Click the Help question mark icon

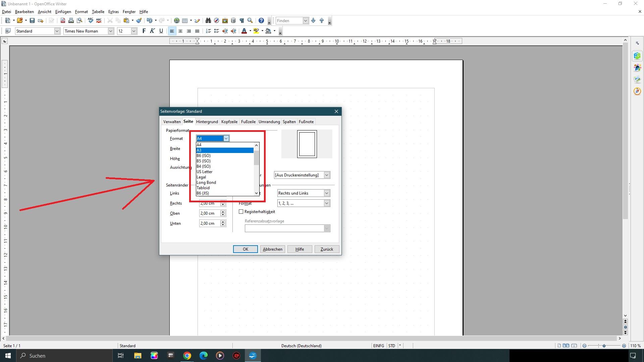[261, 21]
